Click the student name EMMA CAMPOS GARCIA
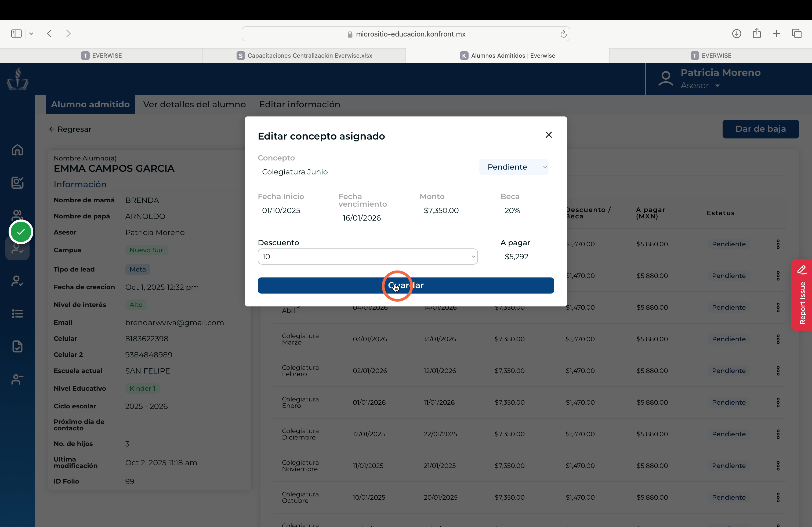 point(114,169)
